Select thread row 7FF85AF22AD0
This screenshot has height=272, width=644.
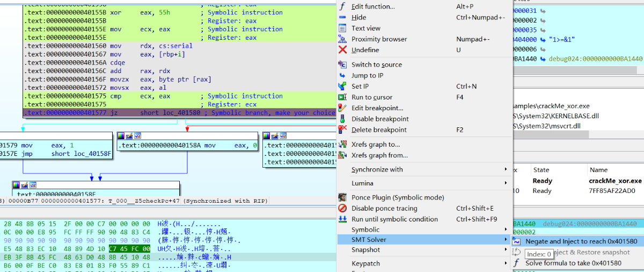point(578,191)
